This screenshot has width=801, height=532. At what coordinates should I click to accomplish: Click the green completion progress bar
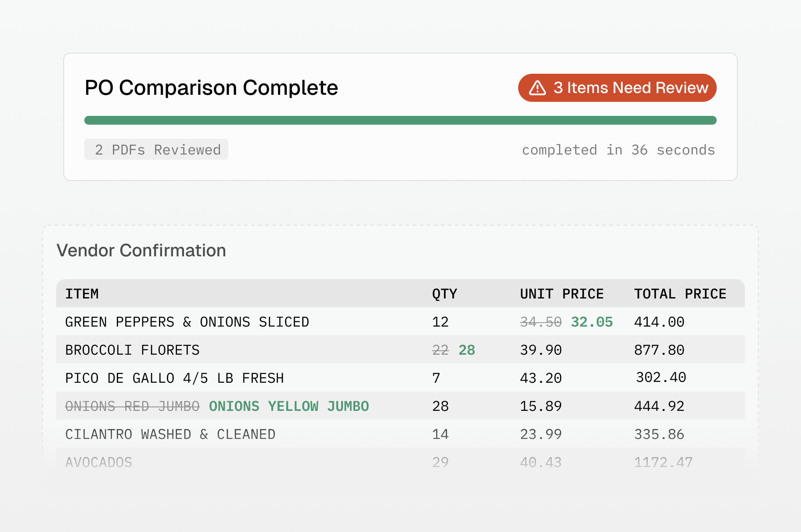400,120
